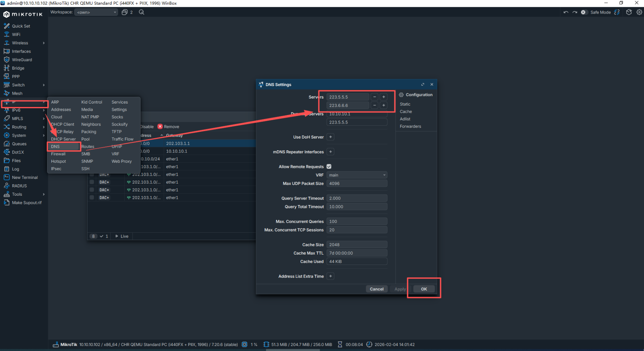644x351 pixels.
Task: Select Firewall in the IP submenu
Action: pos(58,154)
